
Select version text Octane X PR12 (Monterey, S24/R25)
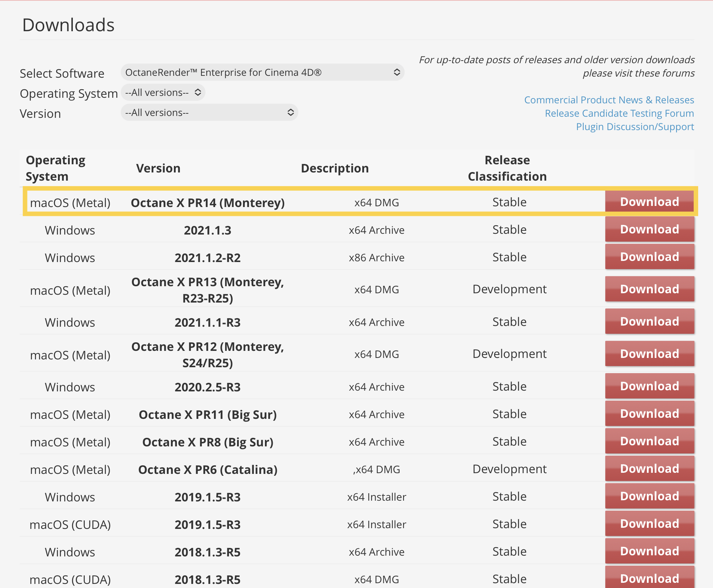(208, 355)
